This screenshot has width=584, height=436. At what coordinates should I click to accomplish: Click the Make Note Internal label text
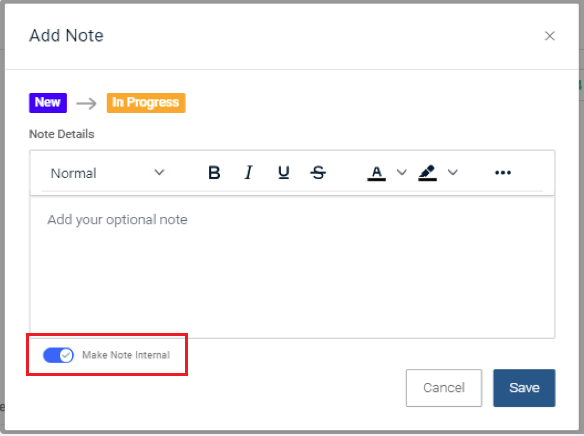(x=126, y=355)
